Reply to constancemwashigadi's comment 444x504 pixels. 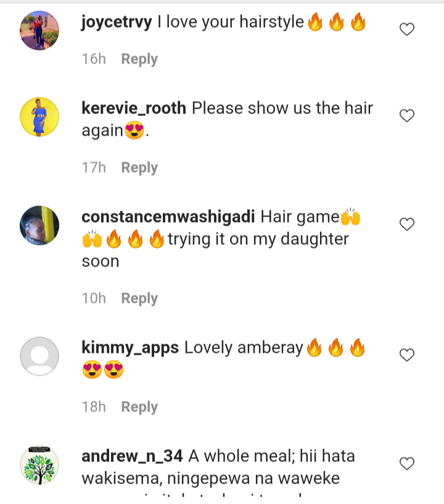(x=139, y=299)
